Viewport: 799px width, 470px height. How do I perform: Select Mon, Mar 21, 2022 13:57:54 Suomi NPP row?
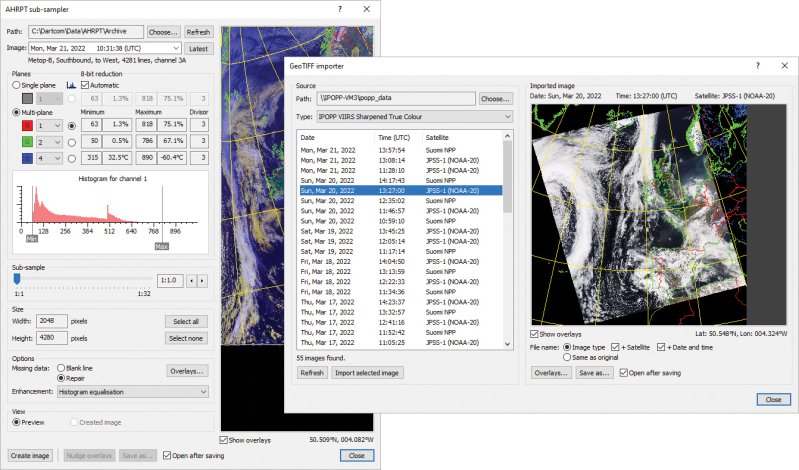coord(401,150)
